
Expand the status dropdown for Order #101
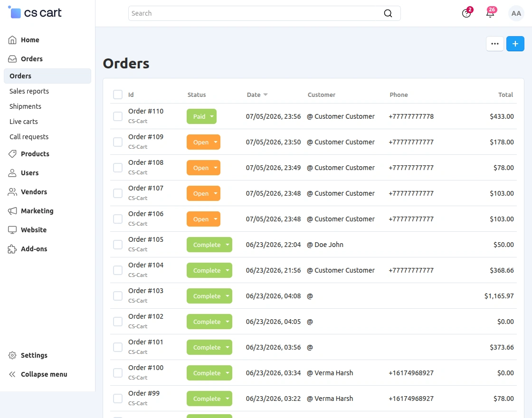pos(209,347)
